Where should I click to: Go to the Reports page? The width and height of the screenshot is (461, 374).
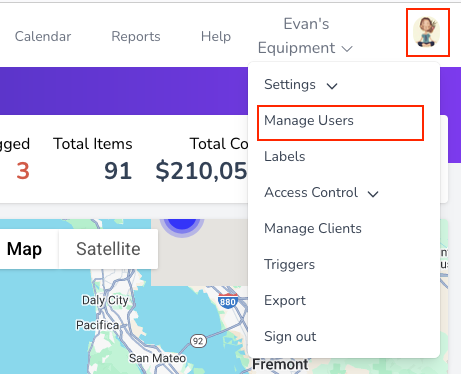[136, 36]
